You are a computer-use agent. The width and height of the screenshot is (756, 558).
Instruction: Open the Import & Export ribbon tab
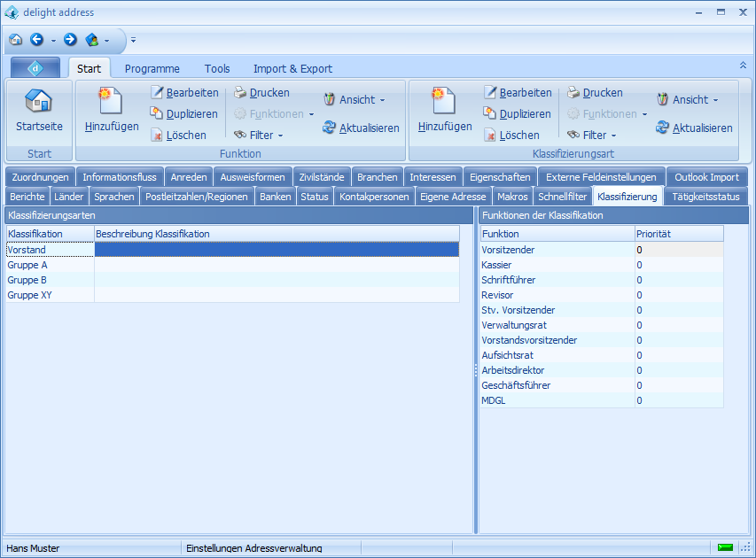292,69
